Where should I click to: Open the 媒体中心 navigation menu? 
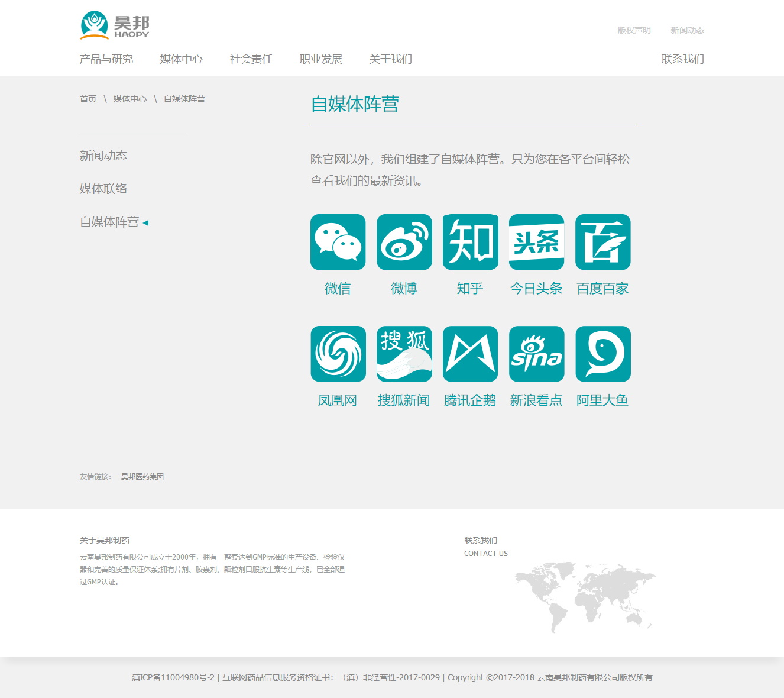coord(180,59)
